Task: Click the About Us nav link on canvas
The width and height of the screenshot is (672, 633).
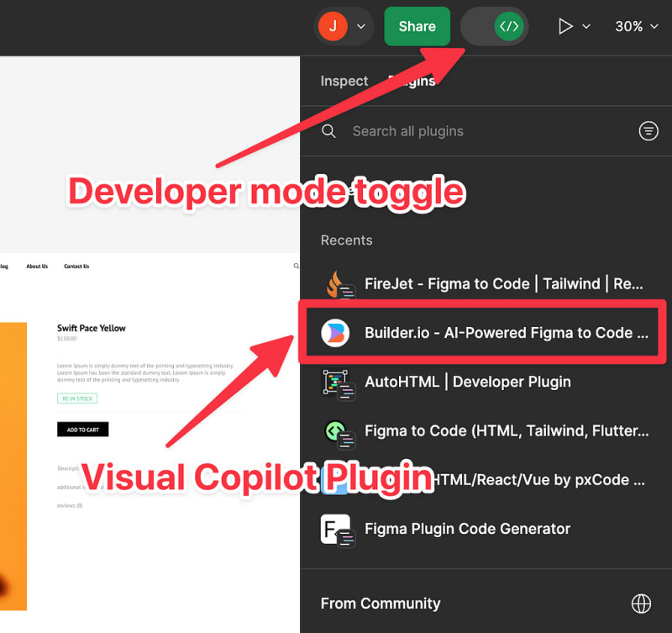Action: pyautogui.click(x=37, y=266)
